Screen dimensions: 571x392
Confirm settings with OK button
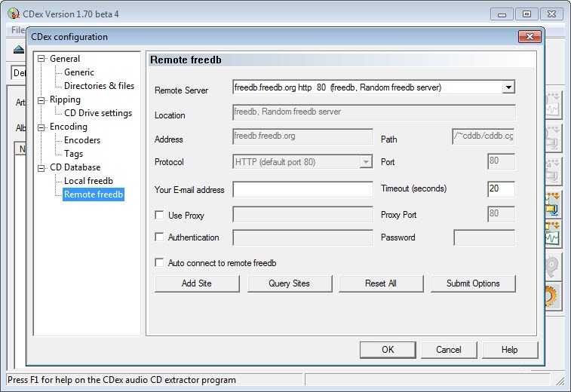[x=388, y=350]
